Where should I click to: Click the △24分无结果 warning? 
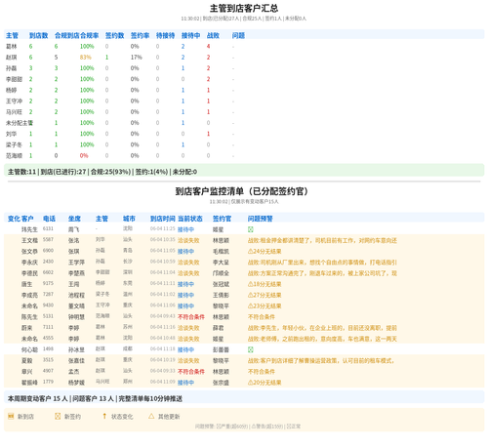point(264,251)
